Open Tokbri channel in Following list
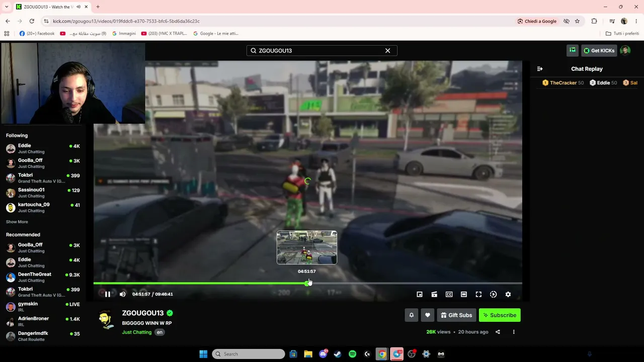644x362 pixels. tap(43, 178)
